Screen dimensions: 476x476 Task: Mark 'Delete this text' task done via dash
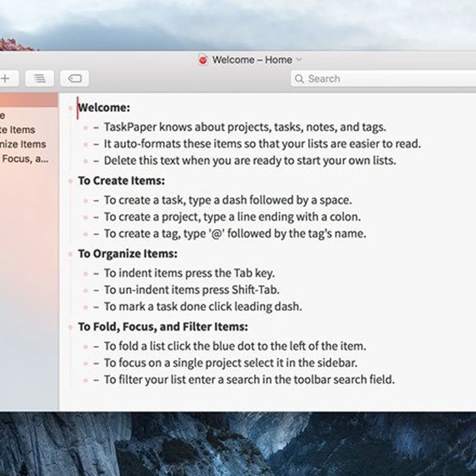pyautogui.click(x=96, y=161)
